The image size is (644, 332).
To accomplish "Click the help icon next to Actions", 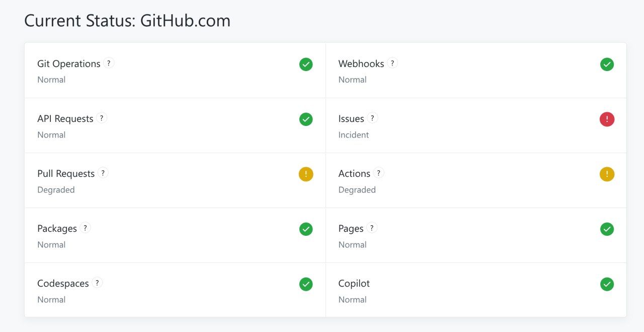I will click(x=378, y=173).
